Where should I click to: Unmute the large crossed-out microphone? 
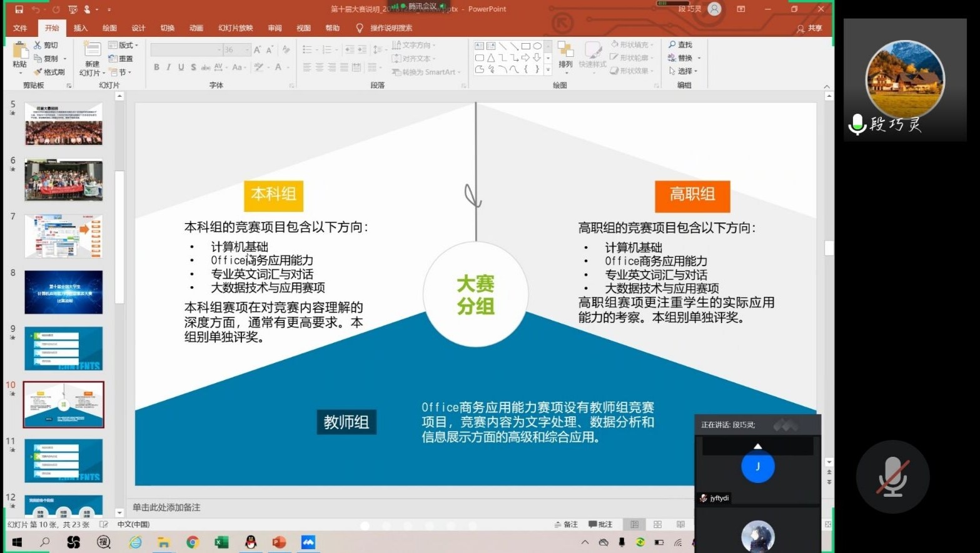(x=892, y=477)
